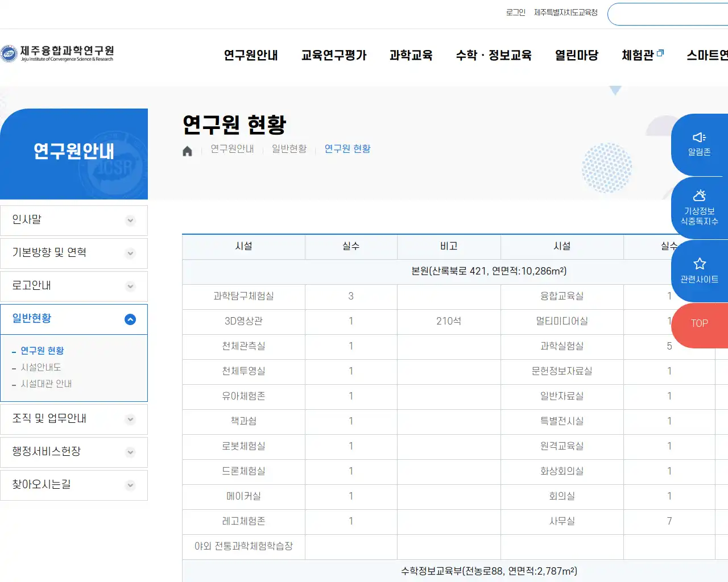Viewport: 728px width, 582px height.
Task: Click the home icon in breadcrumb
Action: coord(187,151)
